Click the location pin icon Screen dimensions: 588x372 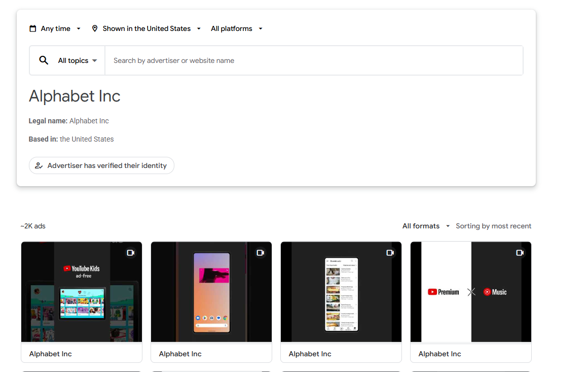[x=95, y=28]
